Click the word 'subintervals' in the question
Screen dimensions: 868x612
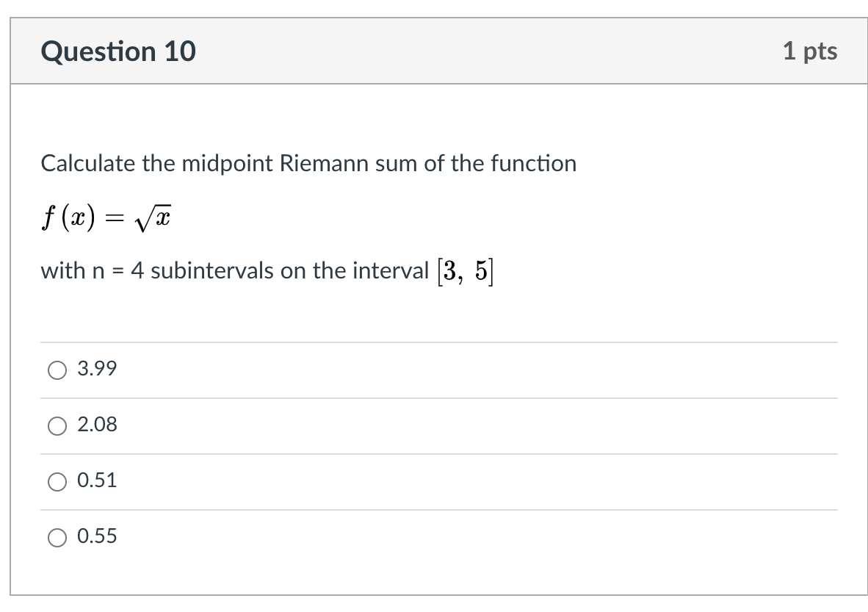212,271
